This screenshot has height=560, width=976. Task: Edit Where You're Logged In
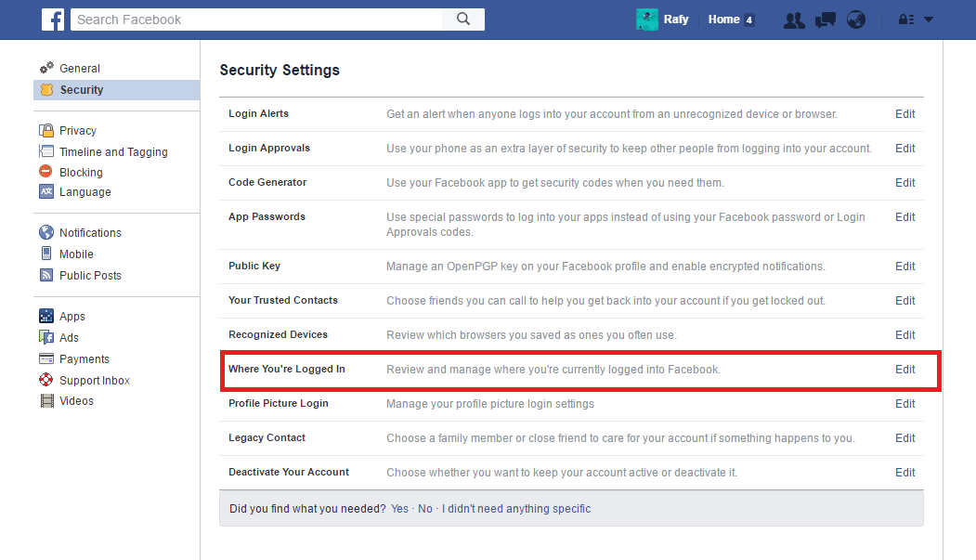click(904, 369)
